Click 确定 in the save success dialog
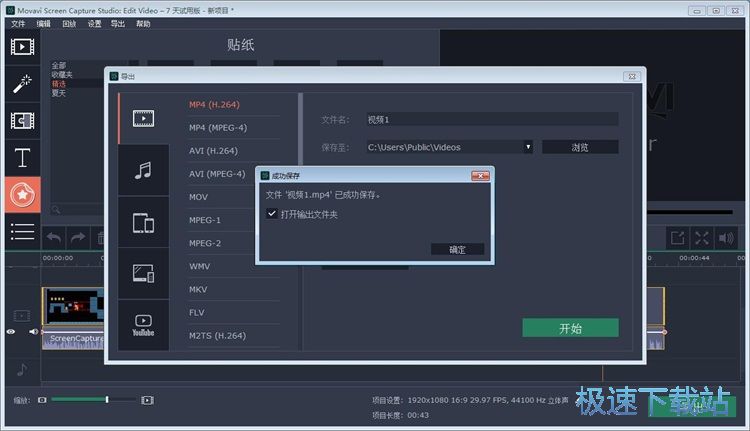Viewport: 750px width, 431px height. point(457,249)
